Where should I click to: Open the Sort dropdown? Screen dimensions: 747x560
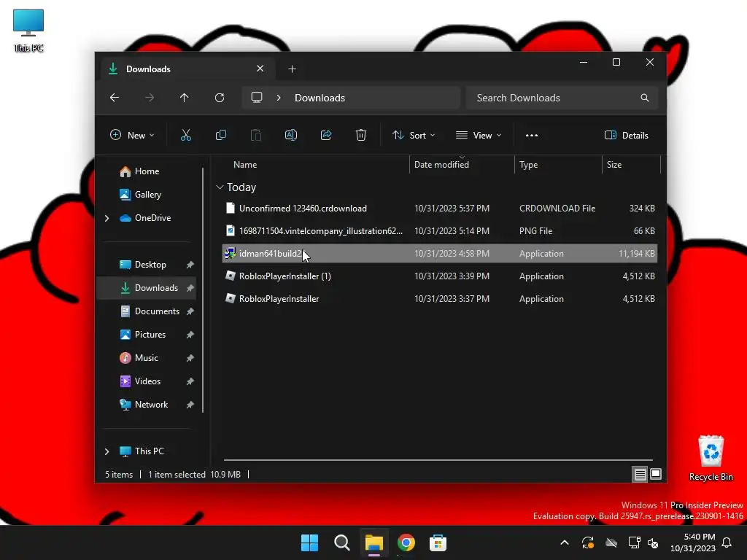[x=414, y=135]
